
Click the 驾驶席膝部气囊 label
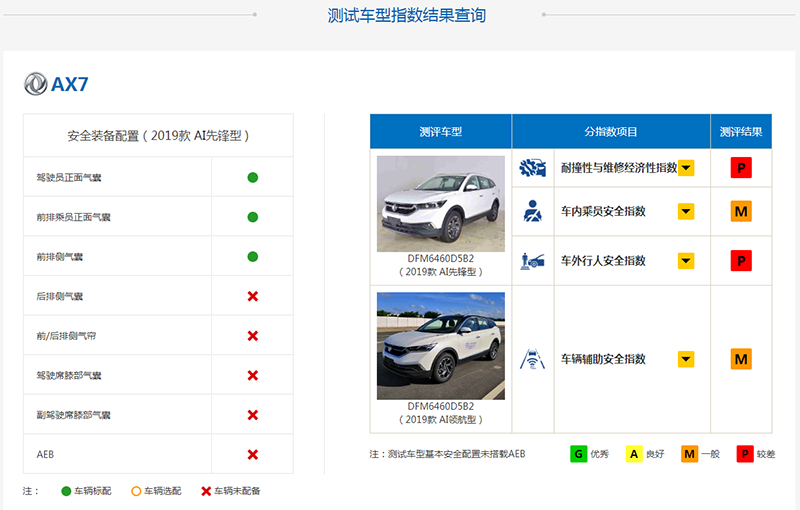(69, 375)
